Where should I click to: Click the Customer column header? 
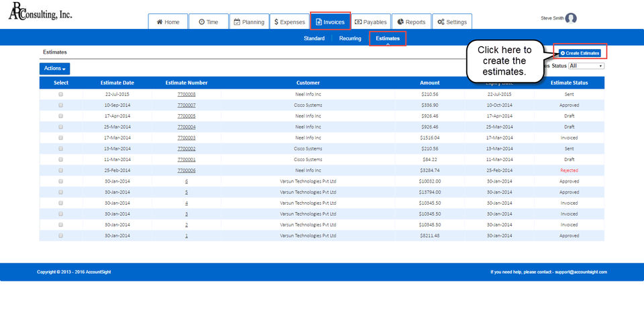308,83
